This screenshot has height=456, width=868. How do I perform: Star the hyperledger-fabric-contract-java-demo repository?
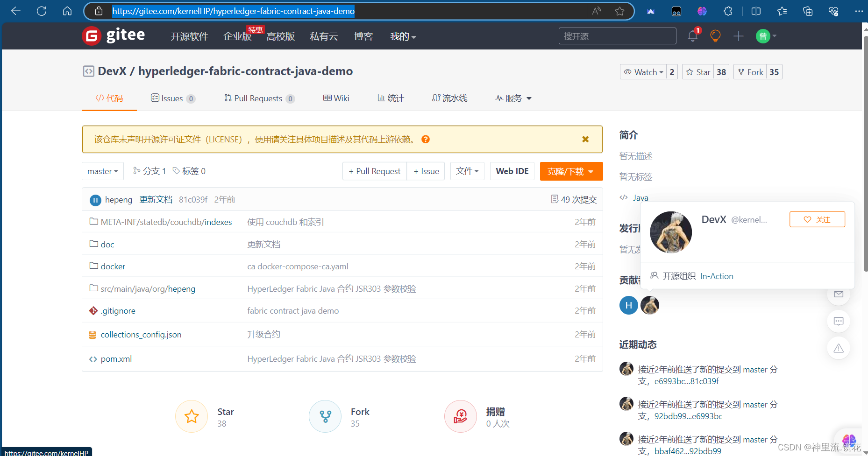(698, 71)
